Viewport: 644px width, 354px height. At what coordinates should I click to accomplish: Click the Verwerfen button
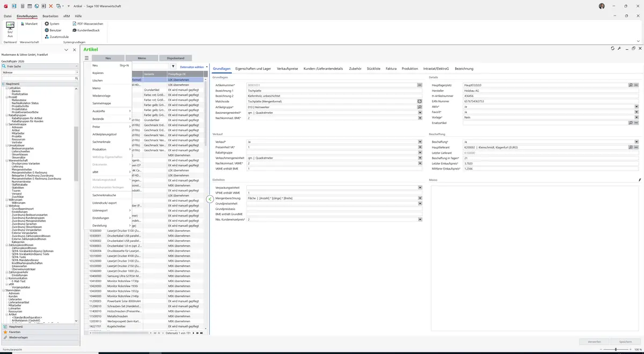click(x=594, y=342)
